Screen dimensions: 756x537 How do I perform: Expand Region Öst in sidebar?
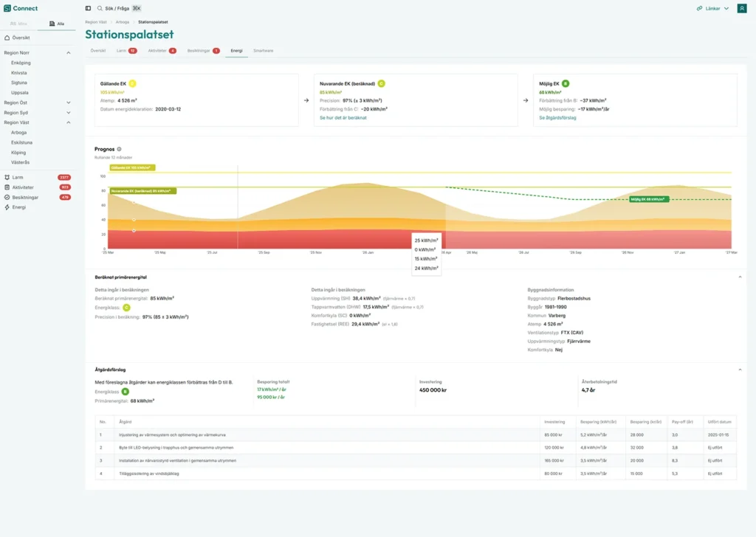pyautogui.click(x=69, y=103)
